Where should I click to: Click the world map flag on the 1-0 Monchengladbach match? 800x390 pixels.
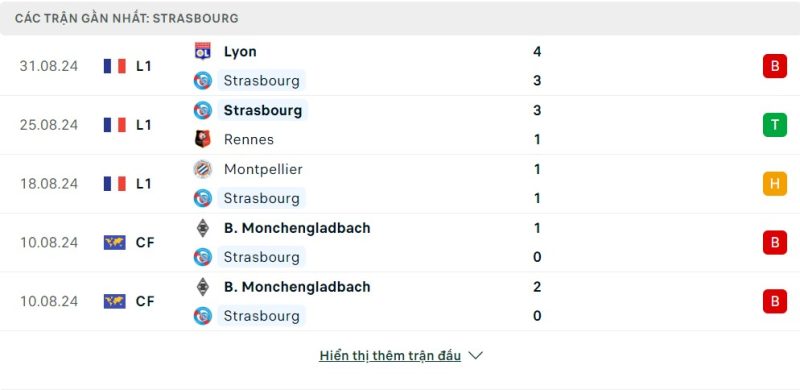click(x=114, y=242)
